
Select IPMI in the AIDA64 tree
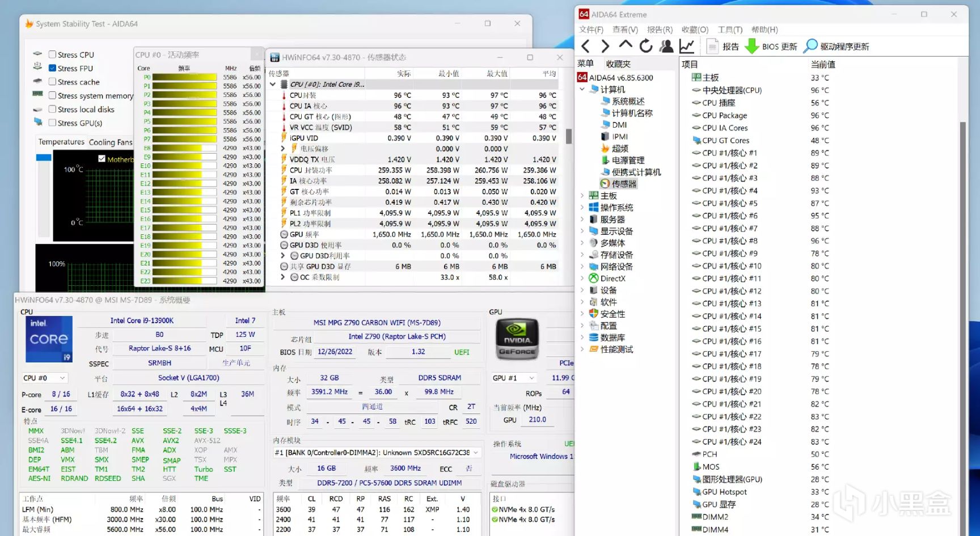[x=620, y=137]
